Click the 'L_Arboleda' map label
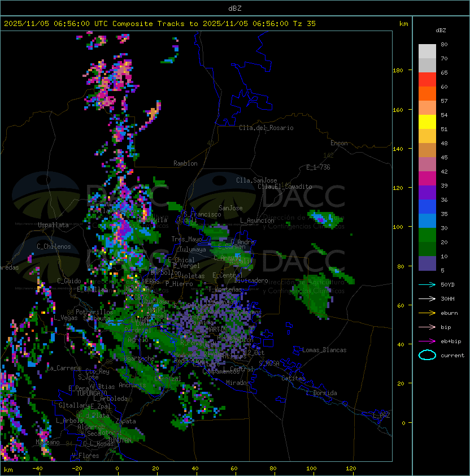 tap(111, 399)
